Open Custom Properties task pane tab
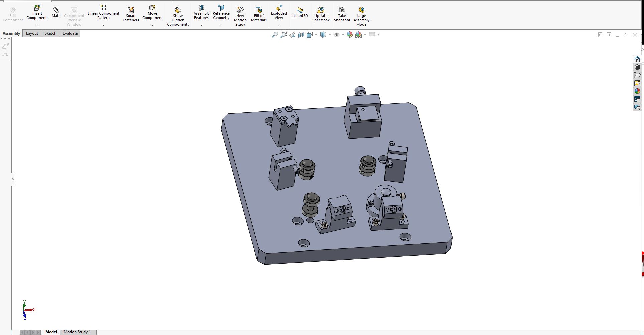Viewport: 644px width, 335px height. pos(637,99)
